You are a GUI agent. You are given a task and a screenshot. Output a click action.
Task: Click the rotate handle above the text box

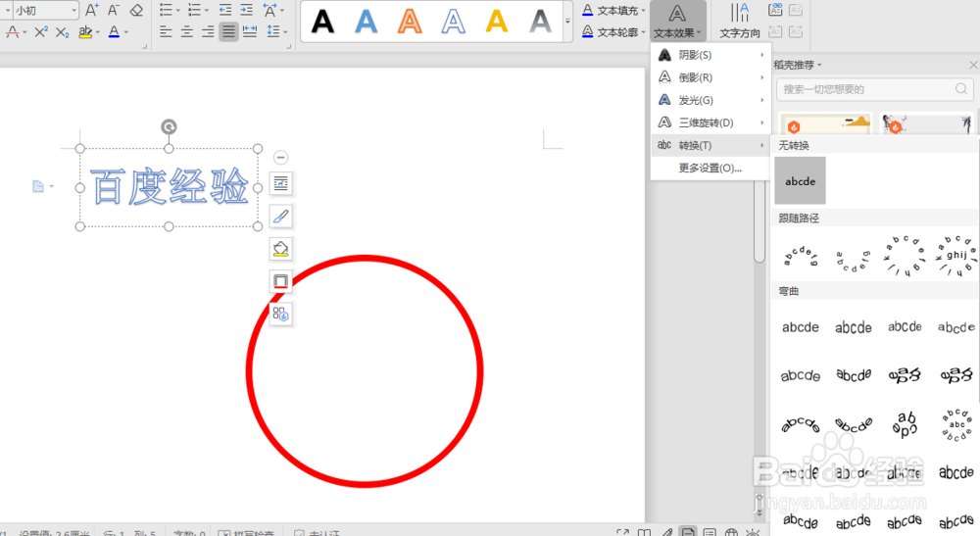(x=169, y=126)
